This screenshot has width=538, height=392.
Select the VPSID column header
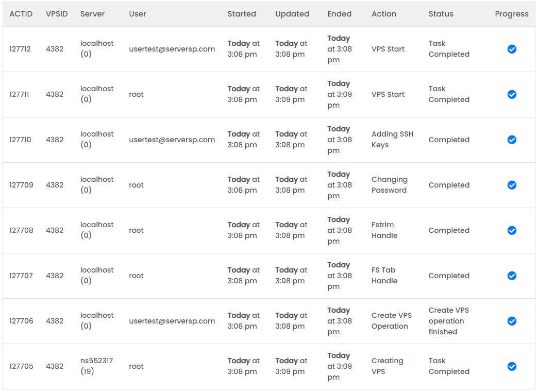click(57, 14)
